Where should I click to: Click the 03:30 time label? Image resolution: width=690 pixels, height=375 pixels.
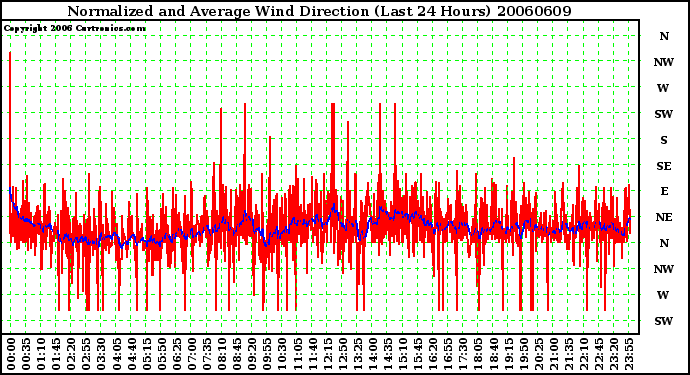pyautogui.click(x=101, y=354)
